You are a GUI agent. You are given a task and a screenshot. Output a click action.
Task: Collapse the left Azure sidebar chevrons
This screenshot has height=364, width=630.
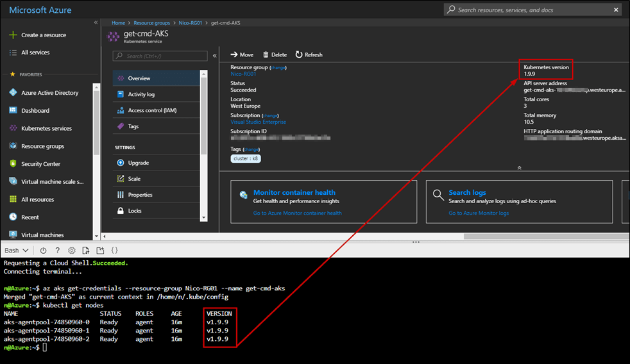[96, 22]
